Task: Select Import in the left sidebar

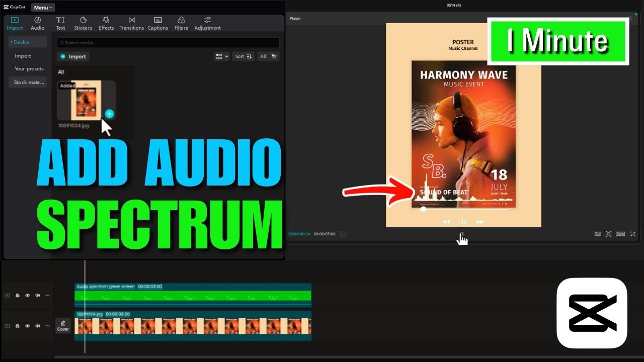Action: pyautogui.click(x=23, y=56)
